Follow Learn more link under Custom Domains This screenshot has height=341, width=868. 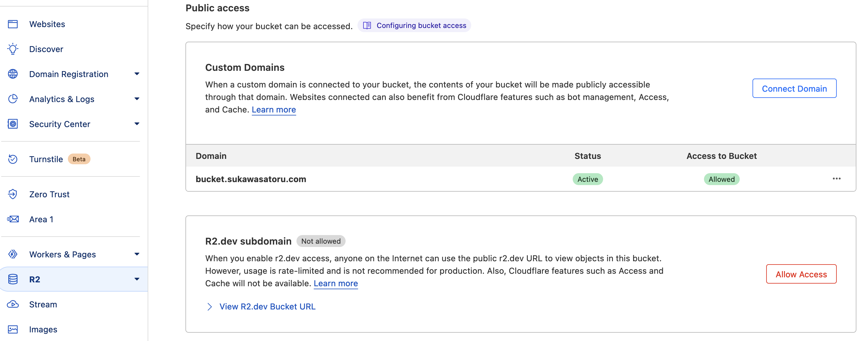pyautogui.click(x=274, y=110)
